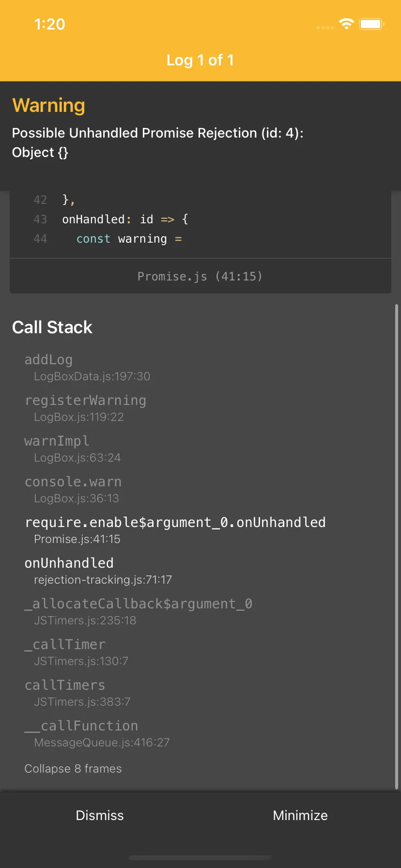
Task: Tap the warnImpl stack frame
Action: tap(73, 449)
